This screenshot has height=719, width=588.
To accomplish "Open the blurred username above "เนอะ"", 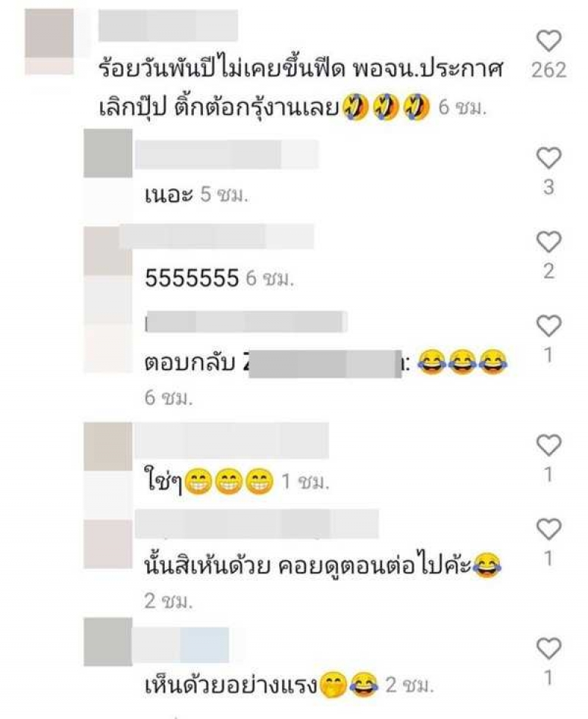I will [226, 154].
